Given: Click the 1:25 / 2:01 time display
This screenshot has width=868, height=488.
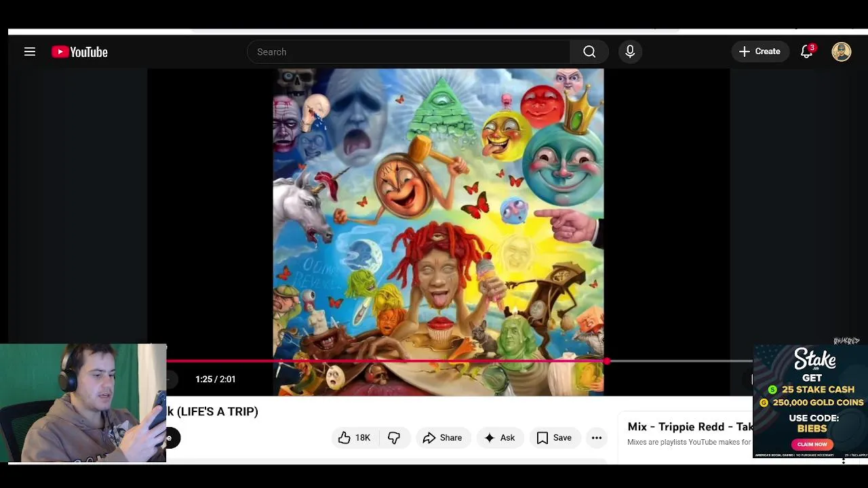Looking at the screenshot, I should pos(216,379).
